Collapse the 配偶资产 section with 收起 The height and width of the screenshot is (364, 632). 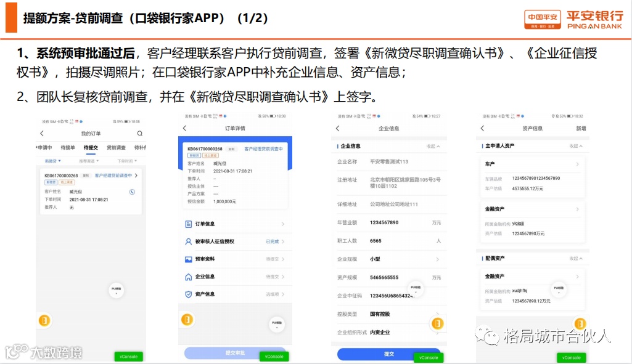576,258
